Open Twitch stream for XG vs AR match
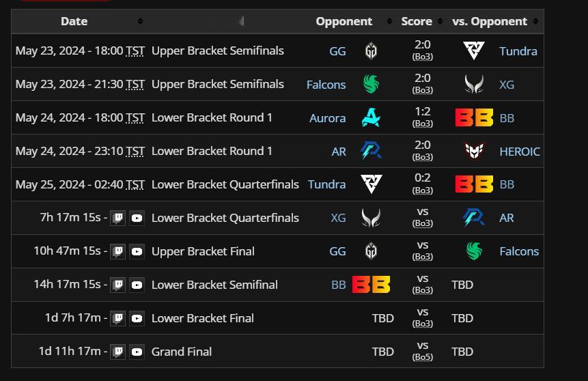Image resolution: width=588 pixels, height=381 pixels. (117, 218)
